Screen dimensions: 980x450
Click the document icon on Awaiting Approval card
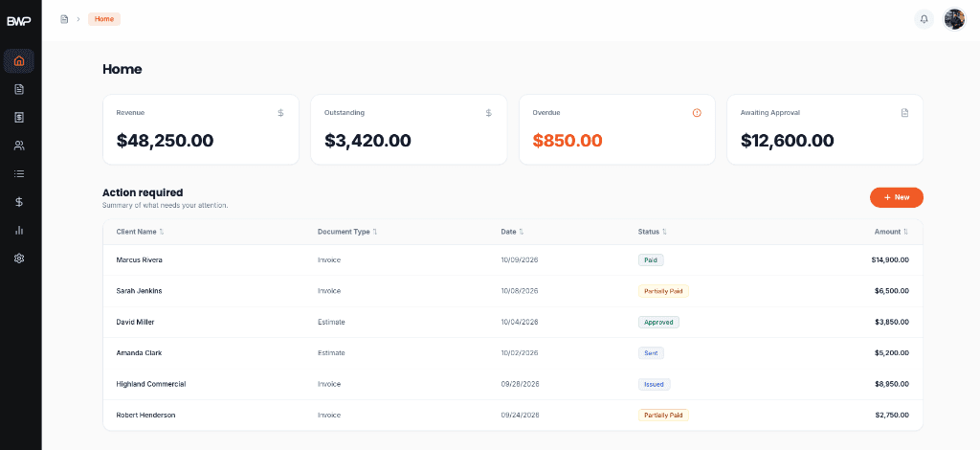point(904,113)
